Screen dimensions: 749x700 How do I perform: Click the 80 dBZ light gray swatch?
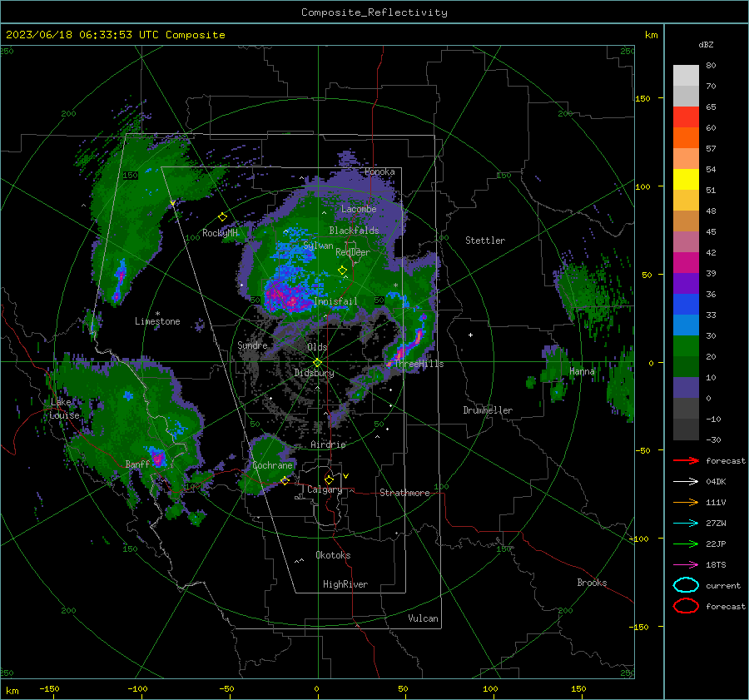coord(686,76)
